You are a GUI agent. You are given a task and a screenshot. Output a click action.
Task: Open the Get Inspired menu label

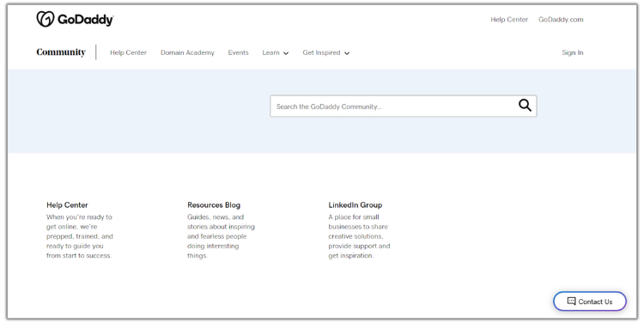321,52
